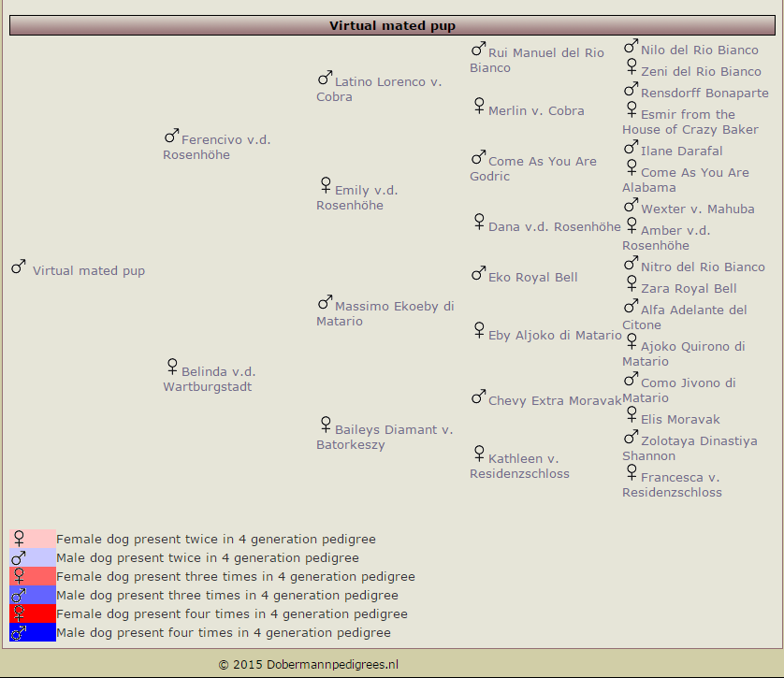Select Nitro del Rio Bianco
This screenshot has width=784, height=678.
click(703, 267)
